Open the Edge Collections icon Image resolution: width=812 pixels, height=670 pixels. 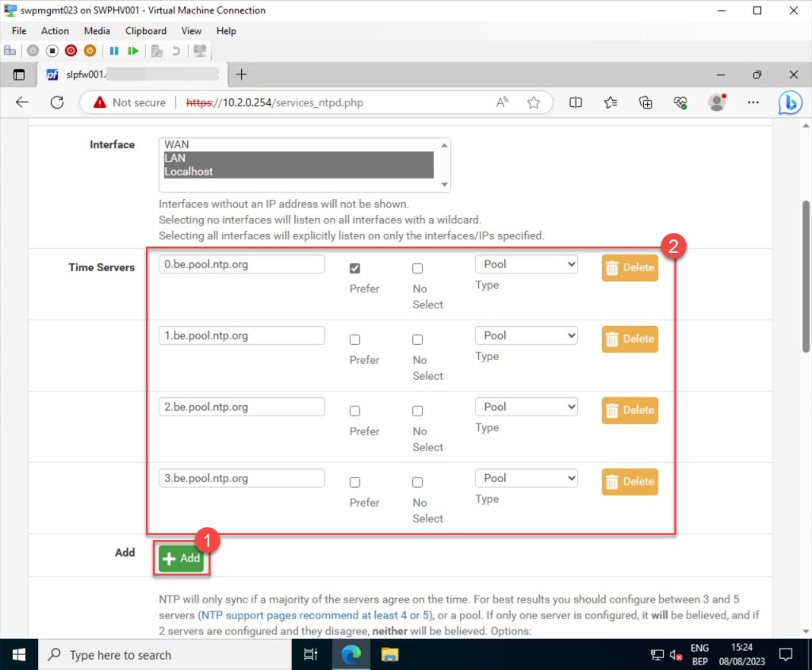click(x=645, y=102)
